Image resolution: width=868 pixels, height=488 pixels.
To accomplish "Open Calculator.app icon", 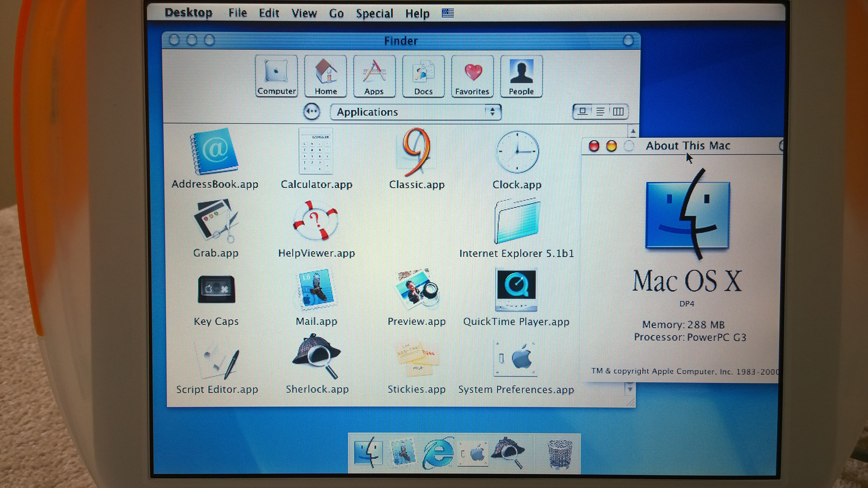I will [316, 151].
